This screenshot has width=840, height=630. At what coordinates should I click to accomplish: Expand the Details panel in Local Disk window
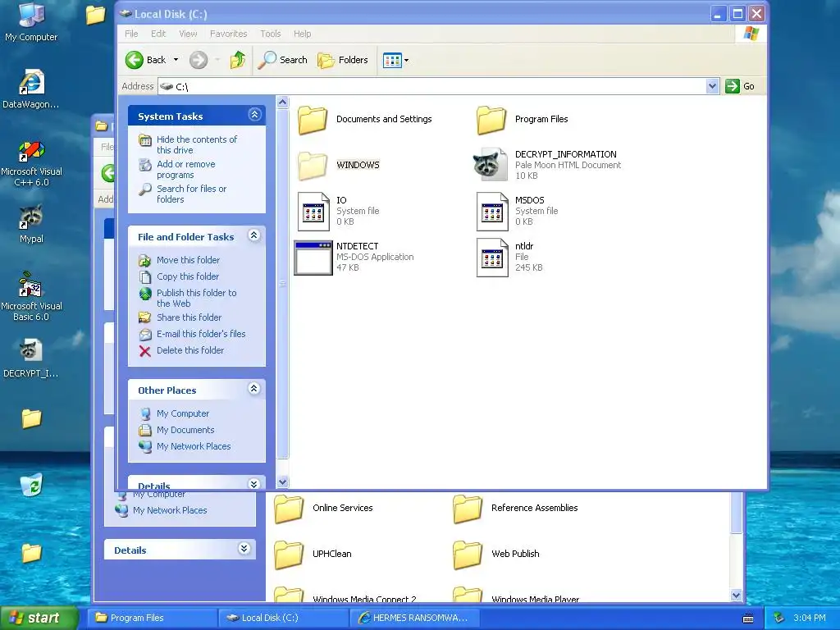pyautogui.click(x=254, y=484)
